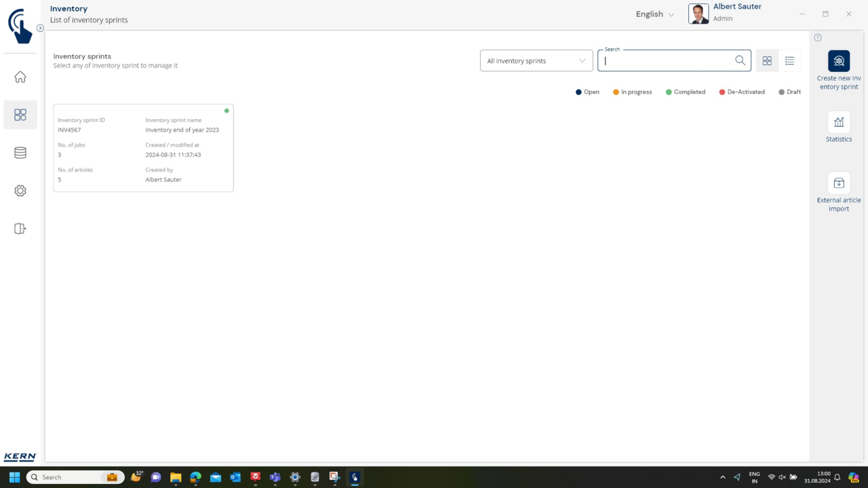Open External article import
Image resolution: width=868 pixels, height=488 pixels.
(x=839, y=183)
